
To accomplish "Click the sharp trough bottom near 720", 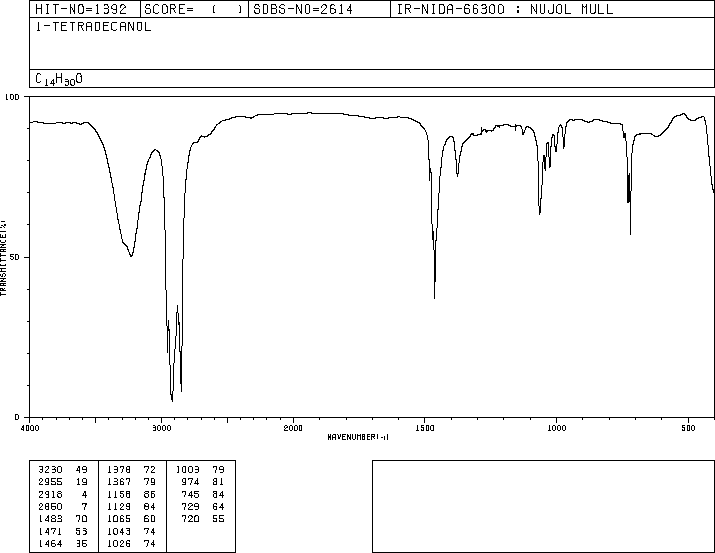I will coord(630,234).
